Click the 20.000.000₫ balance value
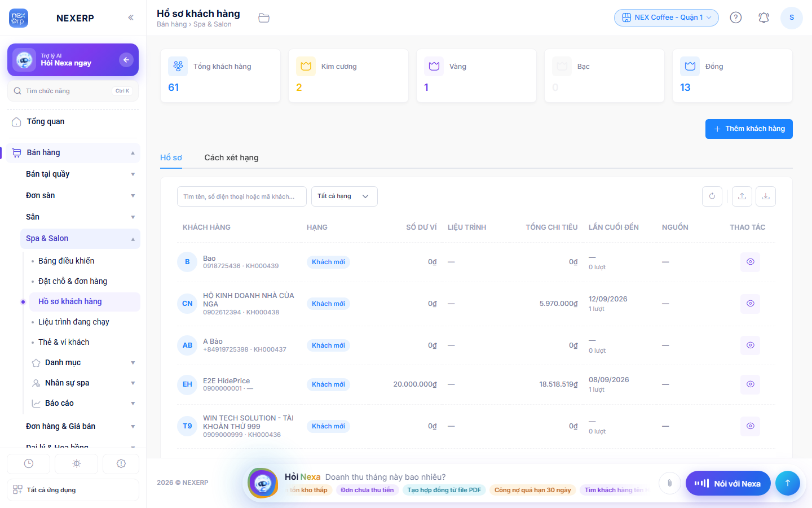Image resolution: width=812 pixels, height=508 pixels. click(x=415, y=384)
